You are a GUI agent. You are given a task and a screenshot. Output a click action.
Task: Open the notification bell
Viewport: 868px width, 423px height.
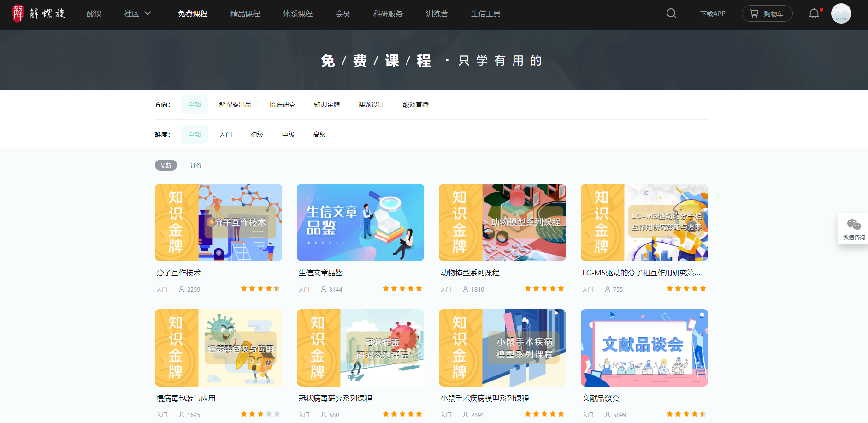pos(815,14)
